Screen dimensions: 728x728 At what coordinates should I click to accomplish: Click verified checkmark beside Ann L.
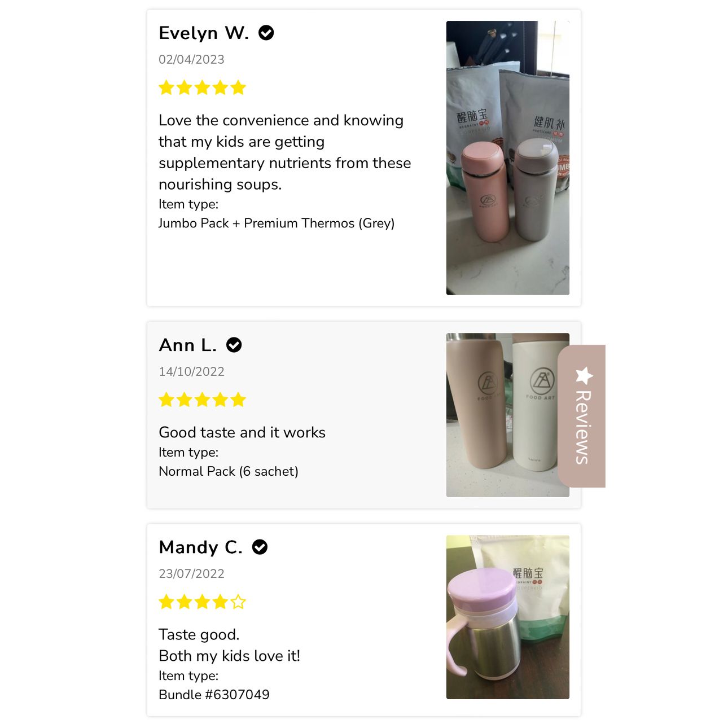234,345
